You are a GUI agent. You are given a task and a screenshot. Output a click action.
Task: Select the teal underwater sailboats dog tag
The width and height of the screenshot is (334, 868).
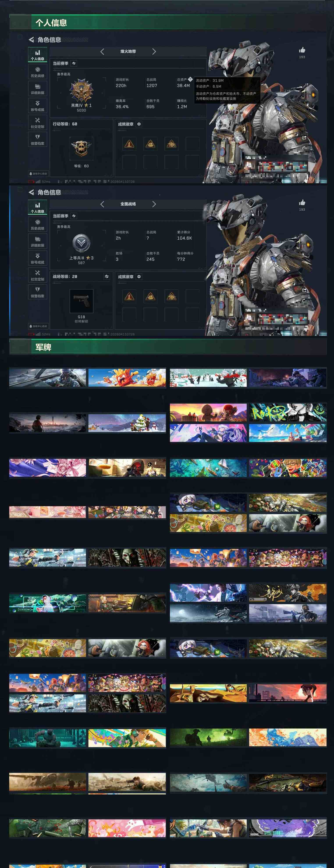point(208,467)
